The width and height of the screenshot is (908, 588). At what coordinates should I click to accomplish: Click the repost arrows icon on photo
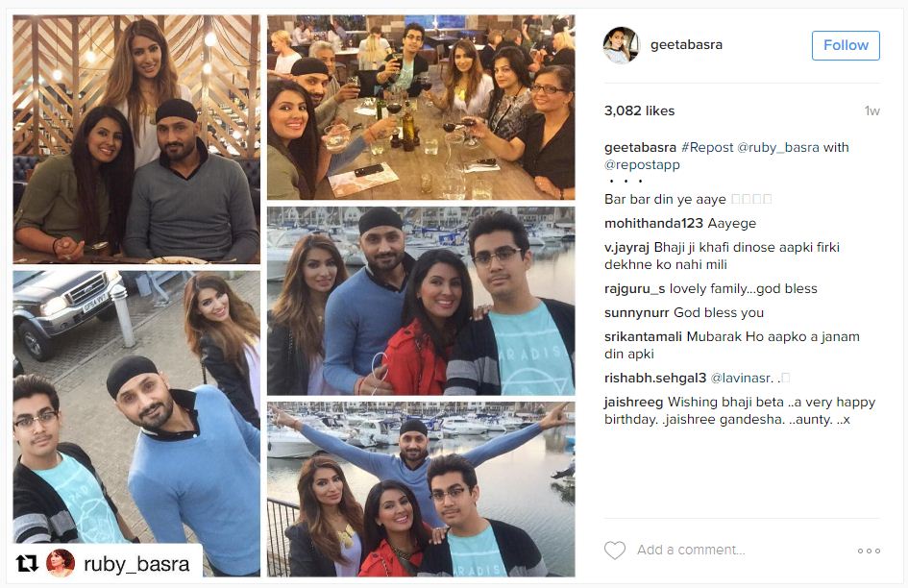point(27,563)
